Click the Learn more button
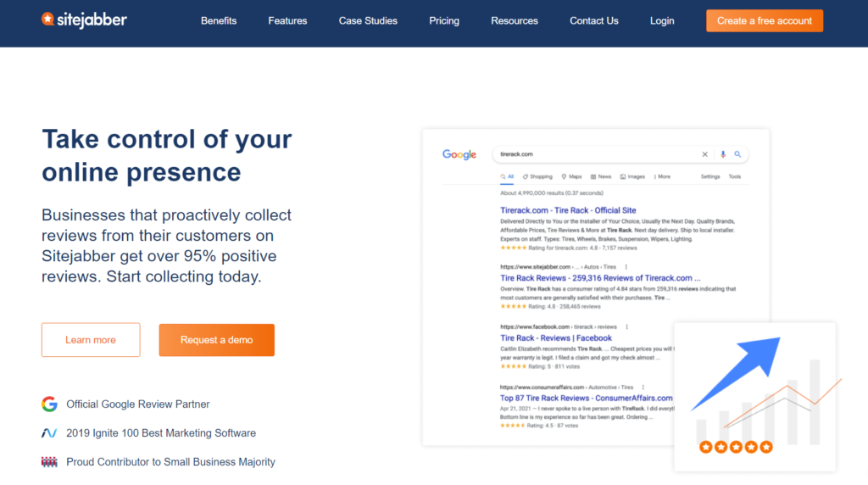Viewport: 868px width, 485px height. pos(91,340)
